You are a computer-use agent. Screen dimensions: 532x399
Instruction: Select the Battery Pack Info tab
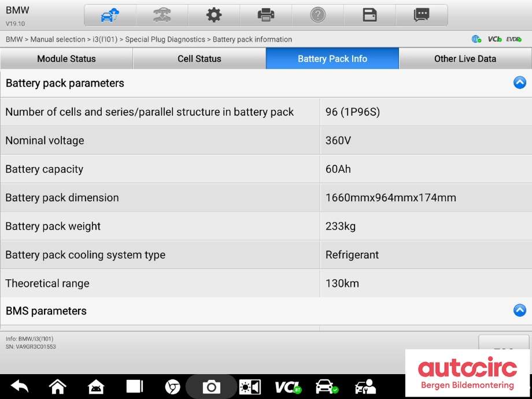[332, 58]
